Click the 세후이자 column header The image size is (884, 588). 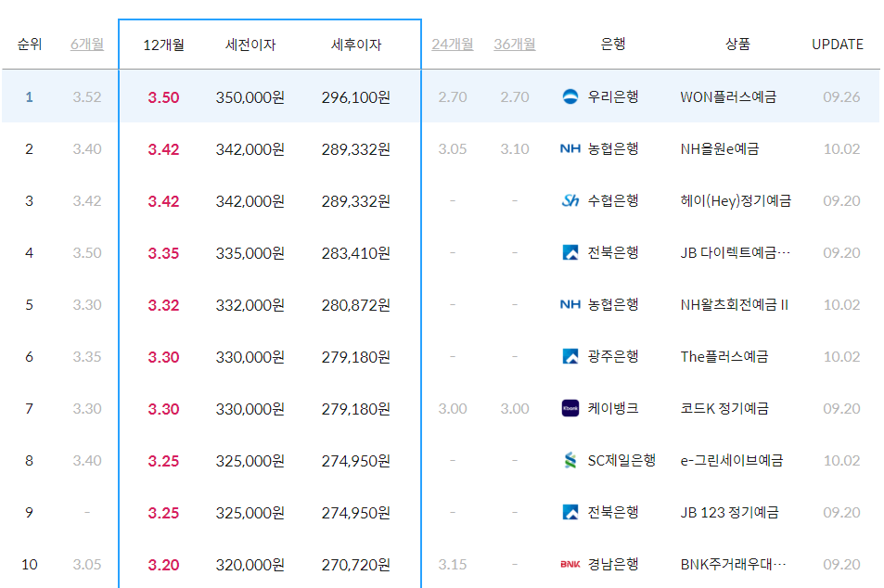tap(356, 45)
